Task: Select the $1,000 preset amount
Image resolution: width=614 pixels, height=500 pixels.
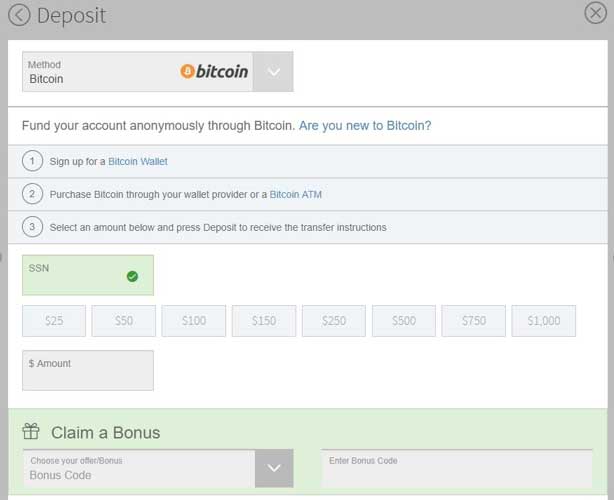Action: click(x=544, y=321)
